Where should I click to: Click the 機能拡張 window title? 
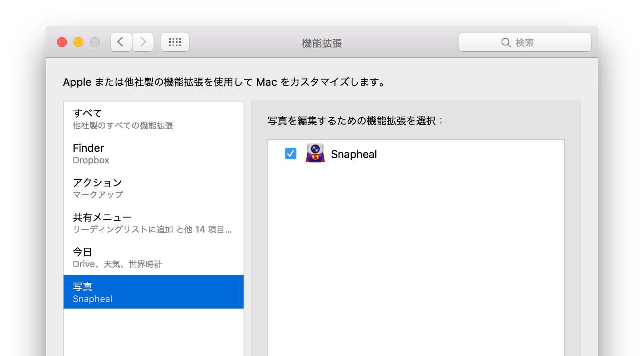[x=322, y=43]
